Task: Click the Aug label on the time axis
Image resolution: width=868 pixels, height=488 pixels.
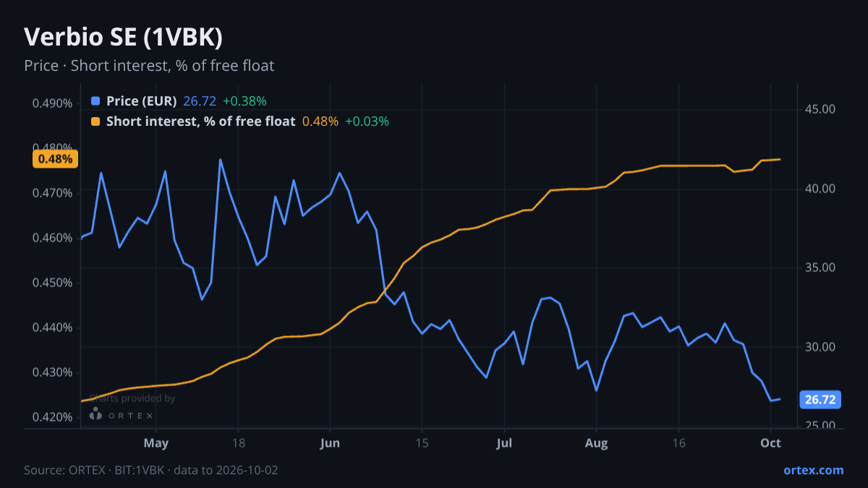Action: [x=596, y=442]
